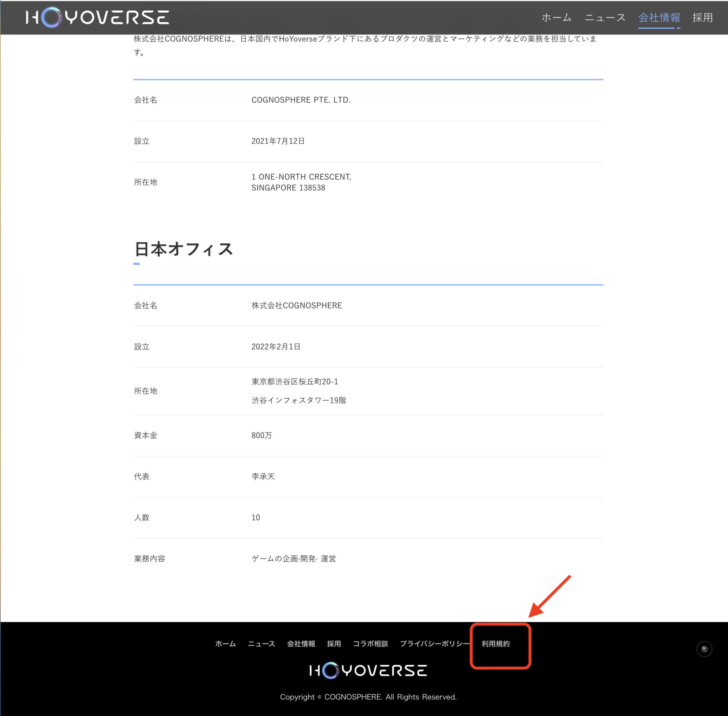The height and width of the screenshot is (716, 728).
Task: Click the 設立 label beside 2021年7月12日
Action: tap(141, 141)
